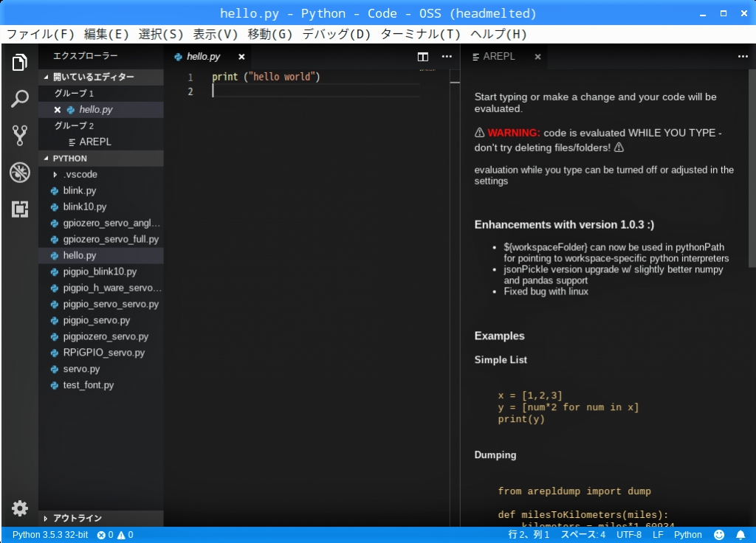Open gpiozero_servo_full.py from the file tree
This screenshot has width=756, height=543.
(100, 240)
